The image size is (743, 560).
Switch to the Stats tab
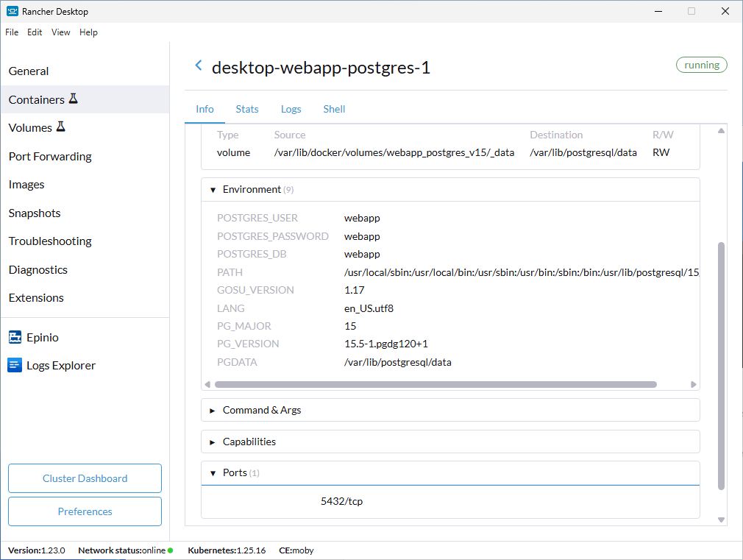click(247, 109)
